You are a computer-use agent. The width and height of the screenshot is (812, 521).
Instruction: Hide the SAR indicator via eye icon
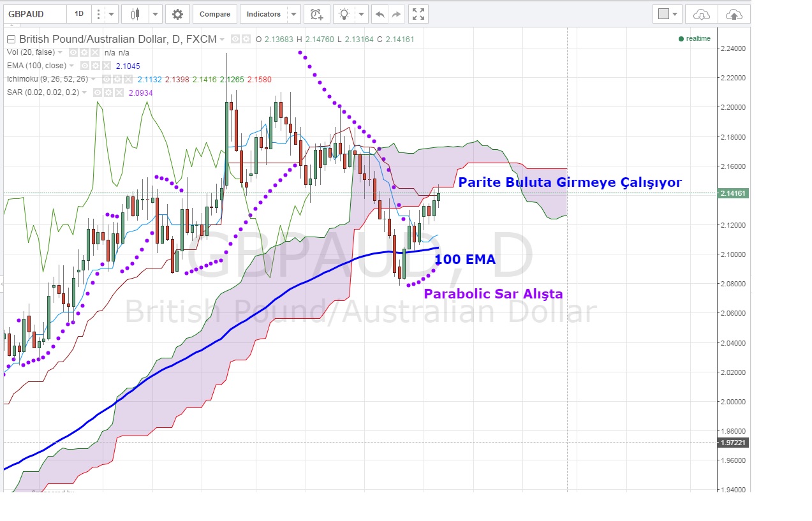98,92
